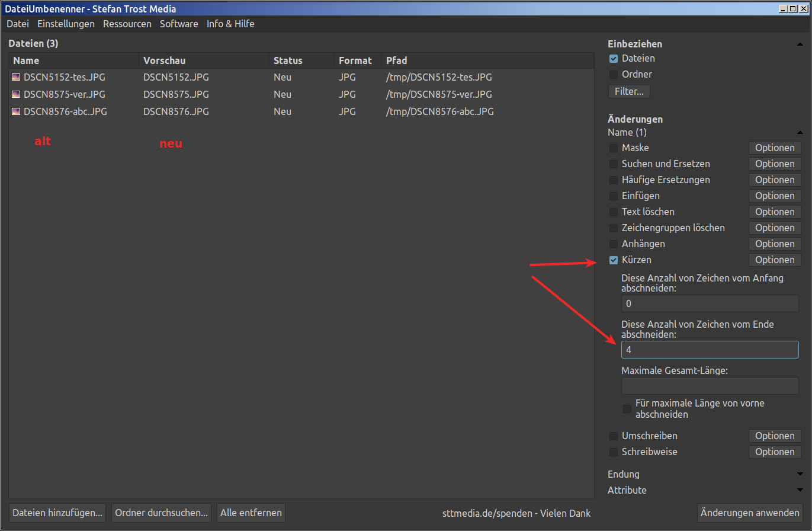Open Optionen for Häufige Ersetzungen

[775, 180]
